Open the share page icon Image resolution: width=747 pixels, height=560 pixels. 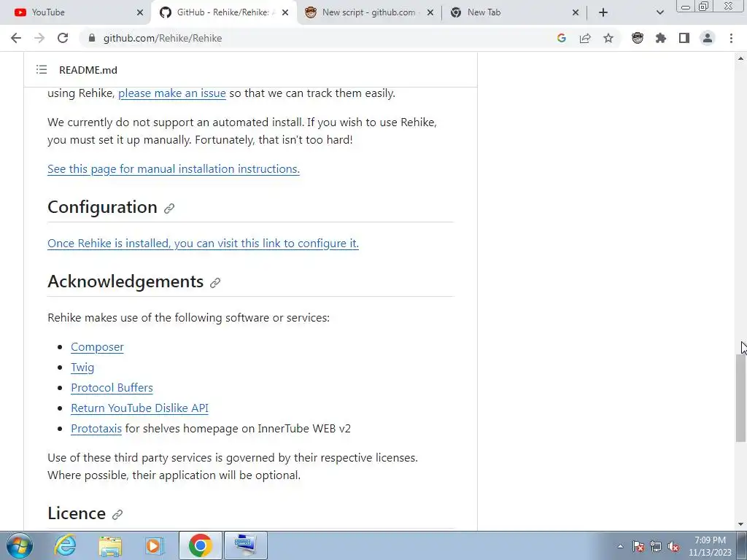tap(585, 38)
